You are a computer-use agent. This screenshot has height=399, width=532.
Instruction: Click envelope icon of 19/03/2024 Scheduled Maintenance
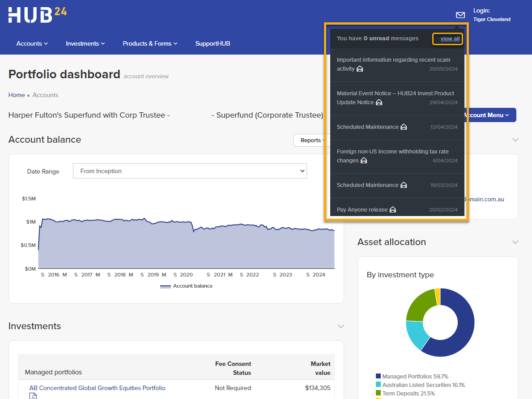(404, 185)
